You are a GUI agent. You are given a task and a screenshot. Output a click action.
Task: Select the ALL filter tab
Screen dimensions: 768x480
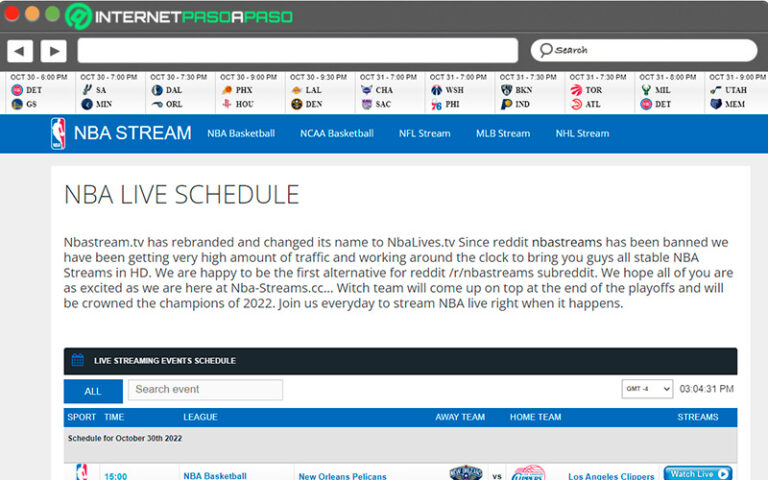[x=93, y=391]
